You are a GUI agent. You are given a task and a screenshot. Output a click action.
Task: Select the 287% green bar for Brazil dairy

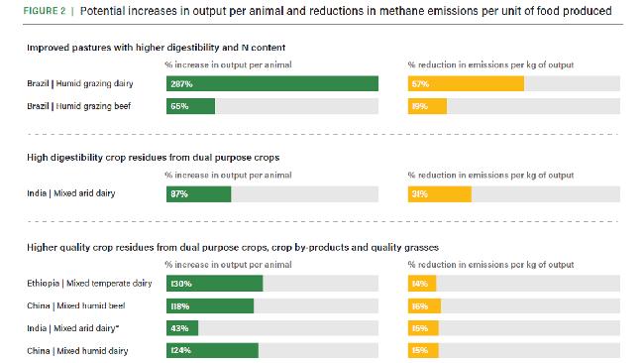click(x=272, y=84)
